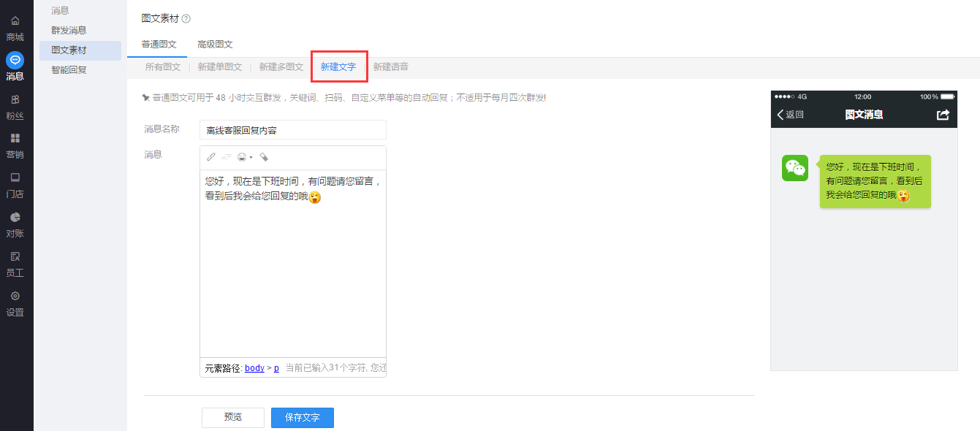Open the 所有图文 sub-tab

tap(162, 67)
